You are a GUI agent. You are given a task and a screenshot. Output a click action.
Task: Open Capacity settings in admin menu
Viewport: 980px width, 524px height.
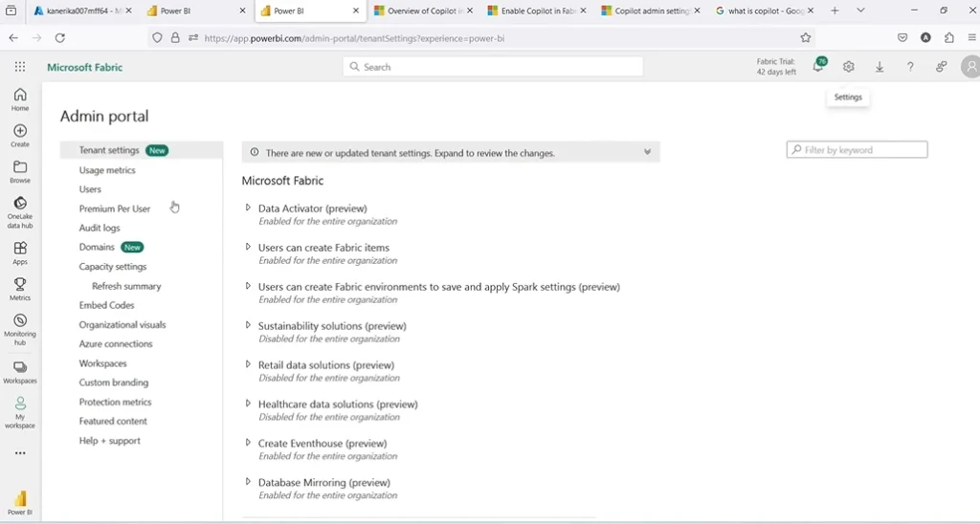click(x=113, y=267)
